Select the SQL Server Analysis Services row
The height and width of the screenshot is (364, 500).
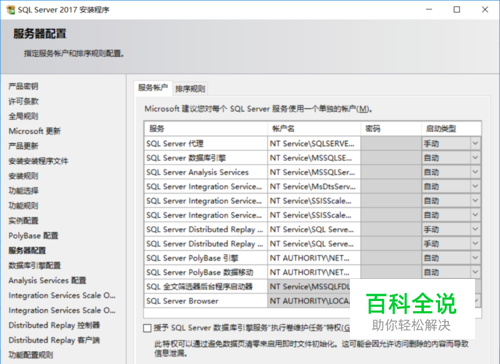206,172
